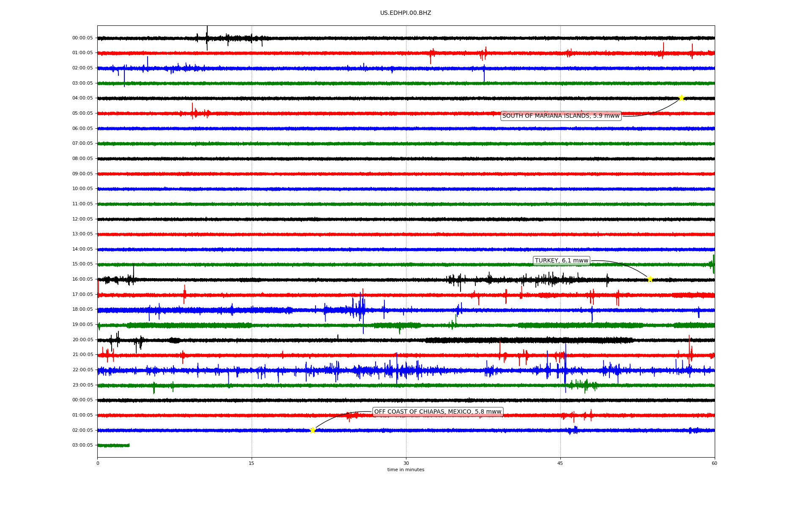The width and height of the screenshot is (812, 508).
Task: Click the 45 minute tick label
Action: pos(560,464)
